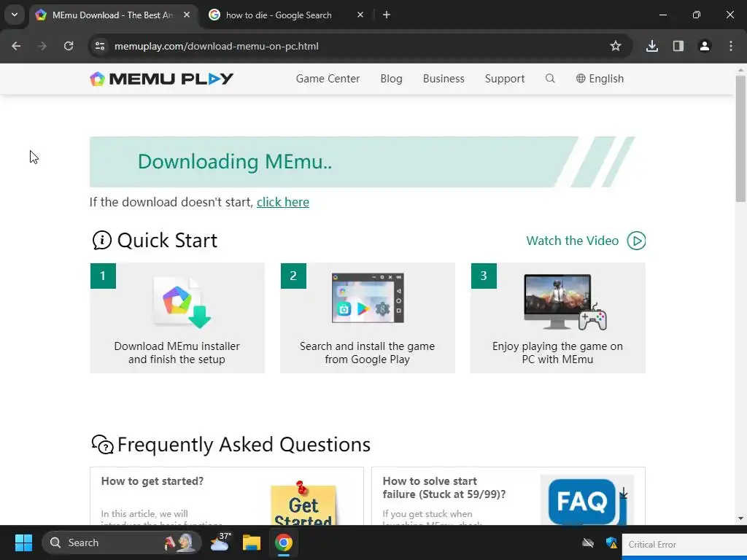Click the MEmu Play logo
This screenshot has width=747, height=560.
point(161,79)
